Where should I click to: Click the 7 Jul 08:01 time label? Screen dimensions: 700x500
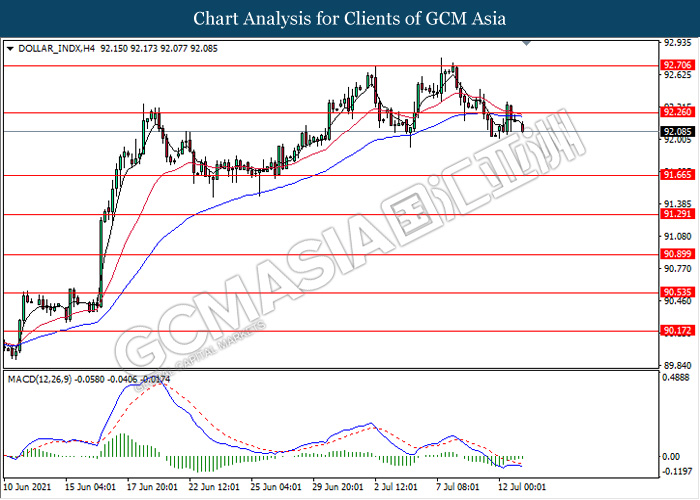tap(458, 487)
